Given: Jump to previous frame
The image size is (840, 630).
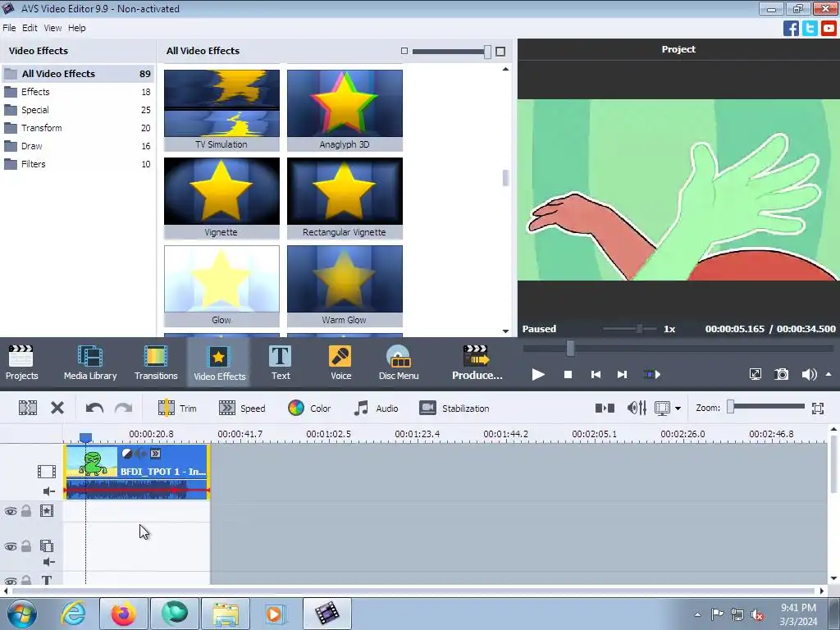Looking at the screenshot, I should tap(596, 374).
